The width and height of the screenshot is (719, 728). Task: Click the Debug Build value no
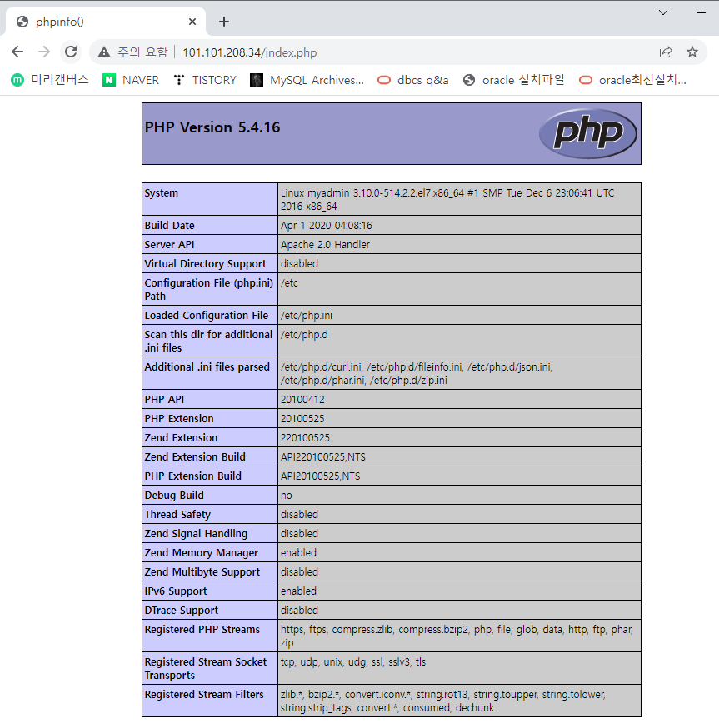point(286,496)
